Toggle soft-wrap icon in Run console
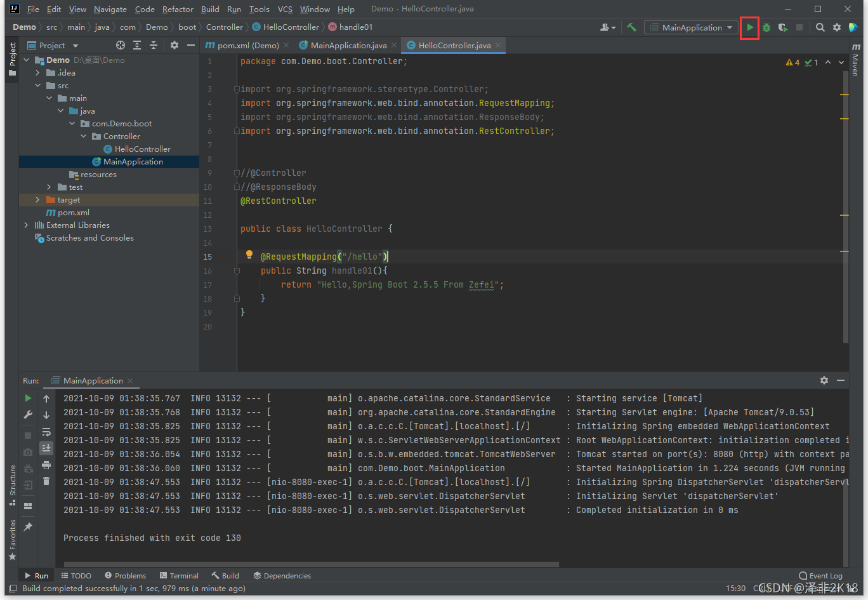 click(x=46, y=432)
